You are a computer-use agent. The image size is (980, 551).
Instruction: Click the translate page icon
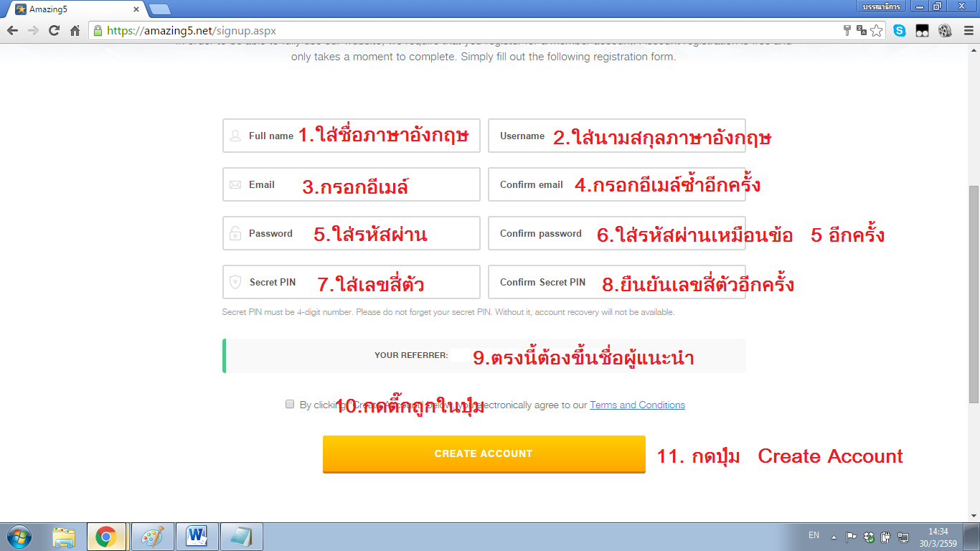coord(862,31)
